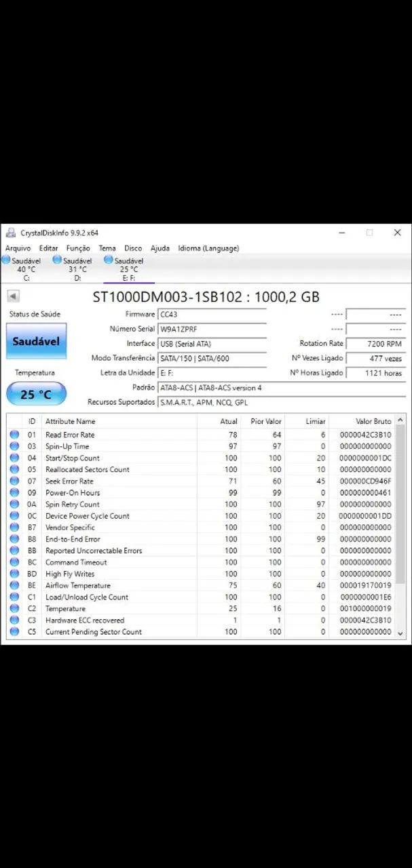The height and width of the screenshot is (868, 412).
Task: Click status icon for Reallocated Sectors Count
Action: click(x=14, y=469)
